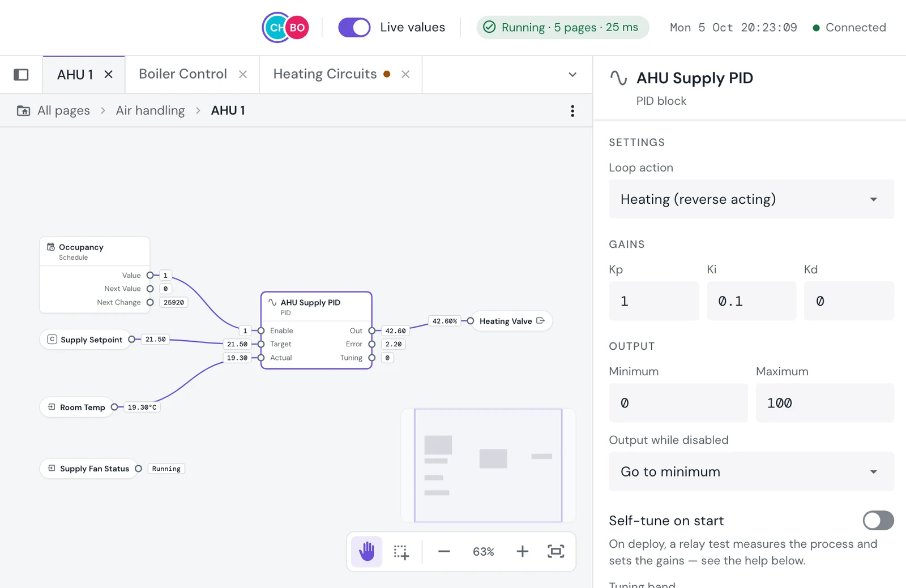
Task: Select the Heating Valve output node
Action: pyautogui.click(x=511, y=321)
